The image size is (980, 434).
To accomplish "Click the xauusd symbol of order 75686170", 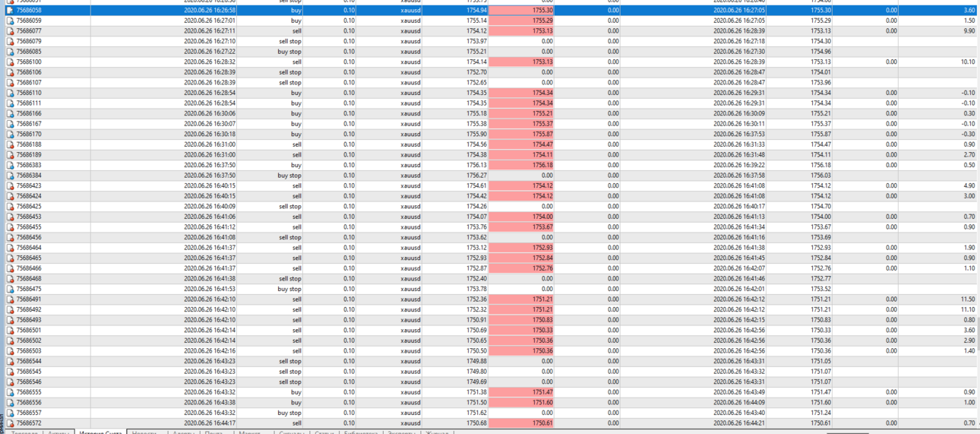I will click(410, 135).
